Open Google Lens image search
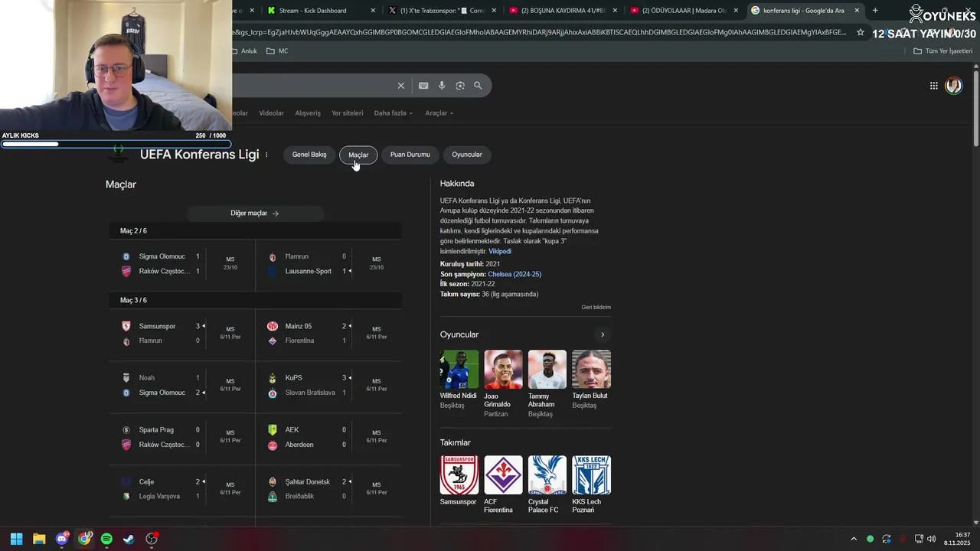 tap(460, 86)
